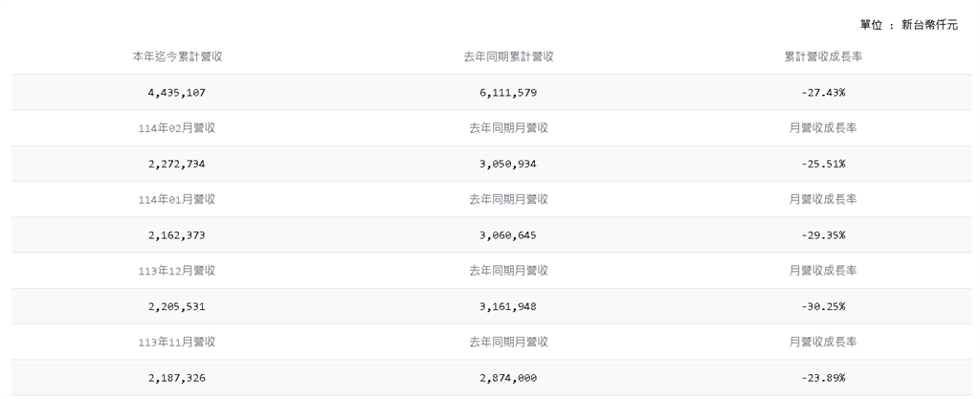The image size is (980, 399).
Task: Click 去年同期月營收 in the 113年11月營收 row
Action: [508, 342]
